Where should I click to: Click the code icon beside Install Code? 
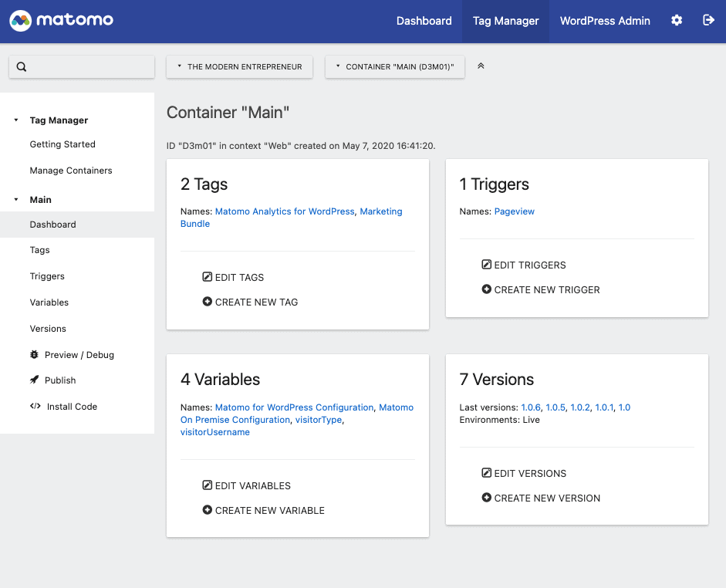(35, 407)
